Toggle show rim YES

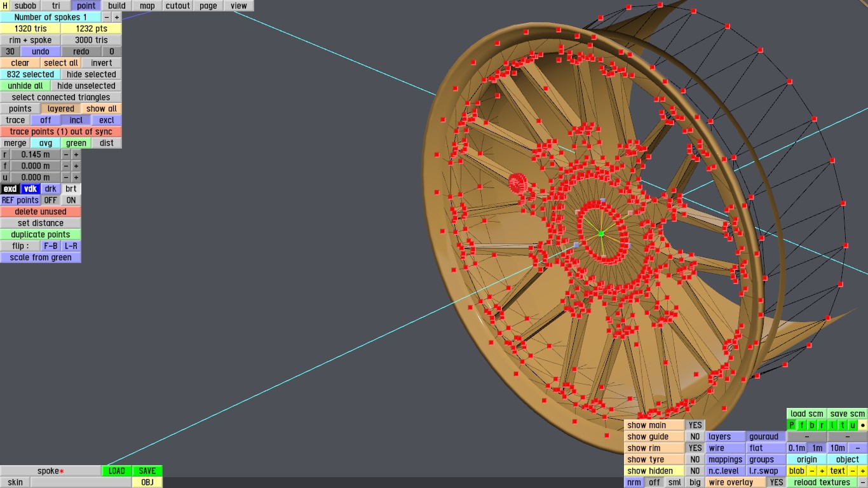pos(695,448)
